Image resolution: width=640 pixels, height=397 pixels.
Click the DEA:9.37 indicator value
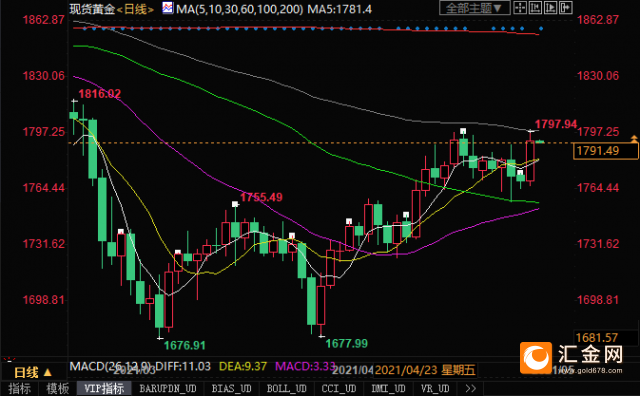point(243,366)
